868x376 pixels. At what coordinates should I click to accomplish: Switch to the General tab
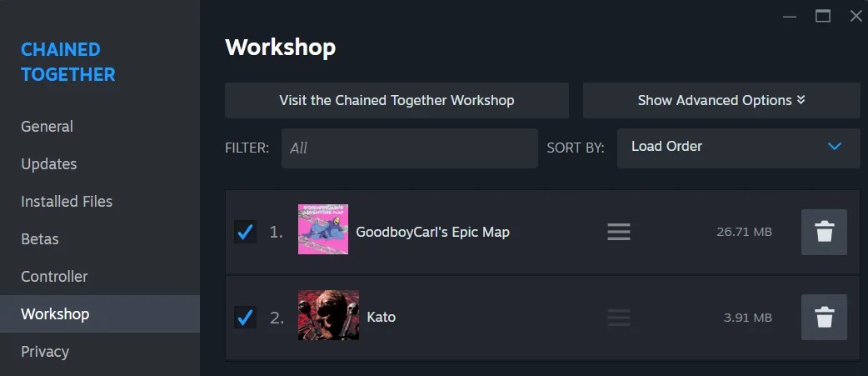coord(47,126)
